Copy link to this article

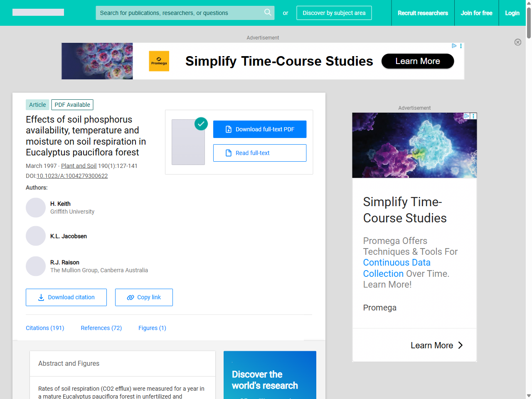144,297
